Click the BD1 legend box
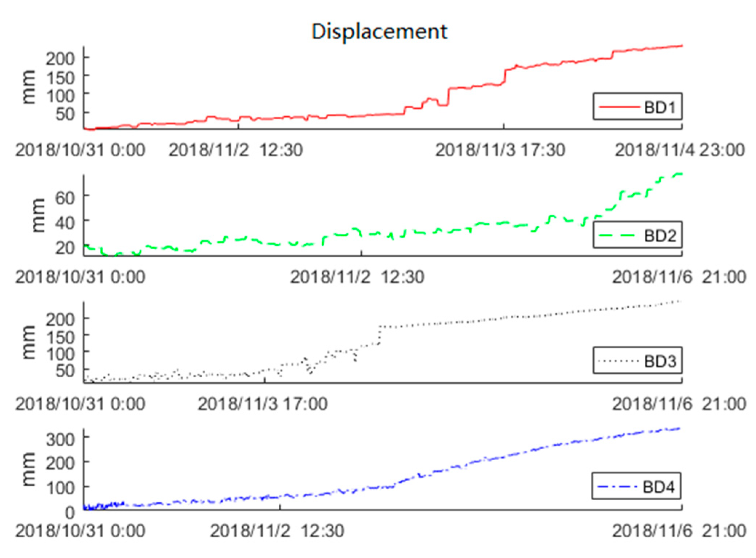 [x=637, y=107]
